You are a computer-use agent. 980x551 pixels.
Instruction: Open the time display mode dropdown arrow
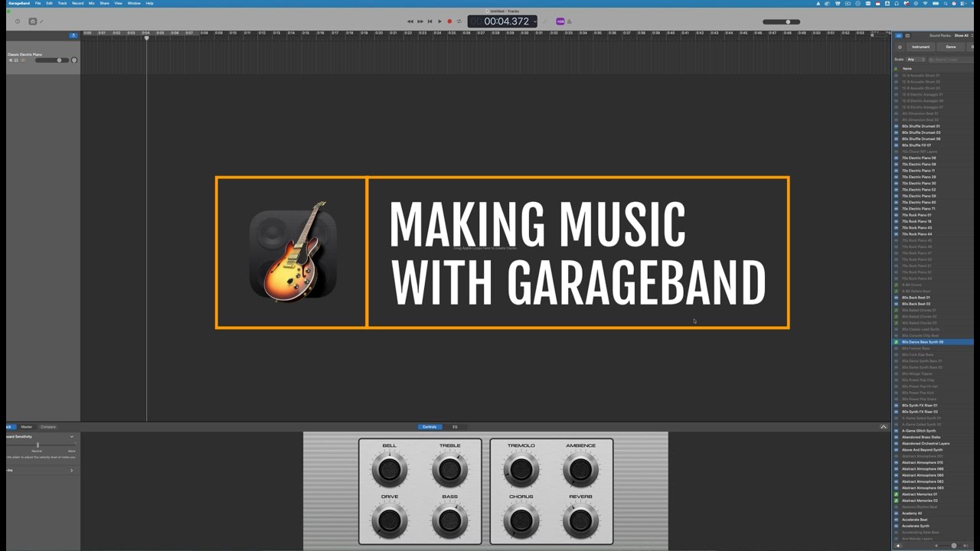534,21
